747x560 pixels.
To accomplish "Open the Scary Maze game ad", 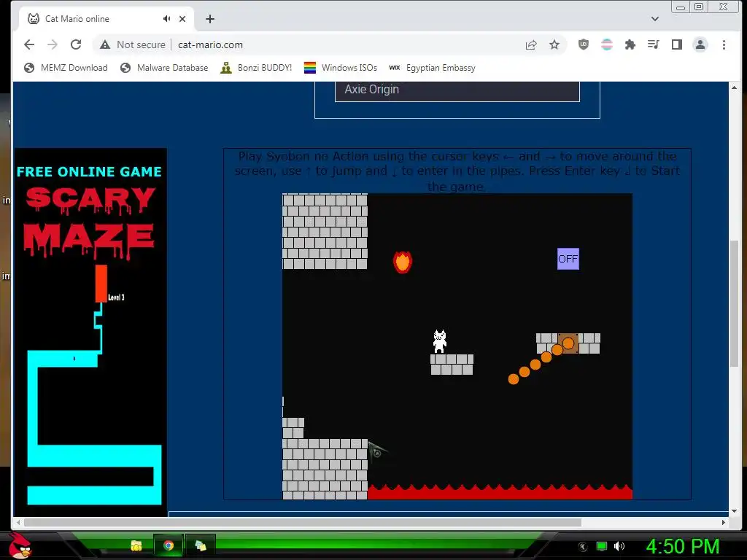I will point(90,332).
